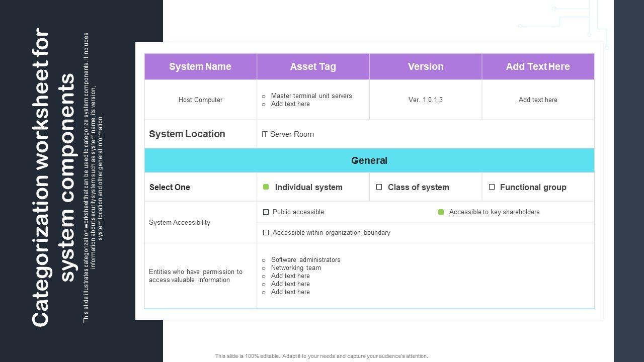Select Master terminal unit servers bullet
The width and height of the screenshot is (644, 362).
pos(311,96)
